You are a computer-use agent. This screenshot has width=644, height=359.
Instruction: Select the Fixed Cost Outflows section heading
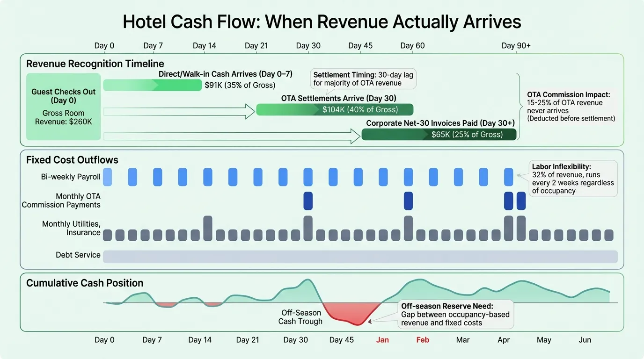[x=72, y=160]
